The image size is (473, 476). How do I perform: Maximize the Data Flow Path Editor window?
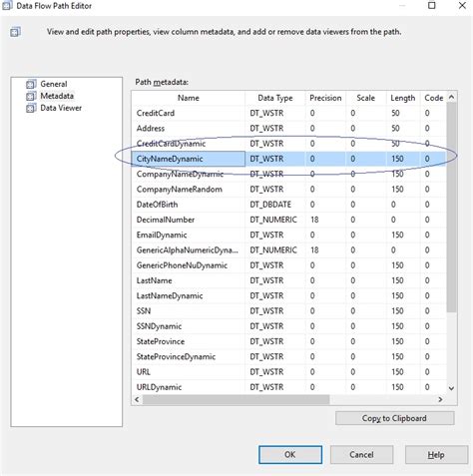(432, 6)
